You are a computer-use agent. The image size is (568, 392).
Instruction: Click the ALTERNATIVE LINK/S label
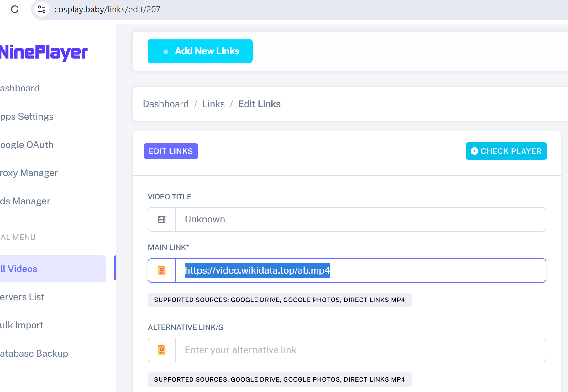tap(186, 327)
